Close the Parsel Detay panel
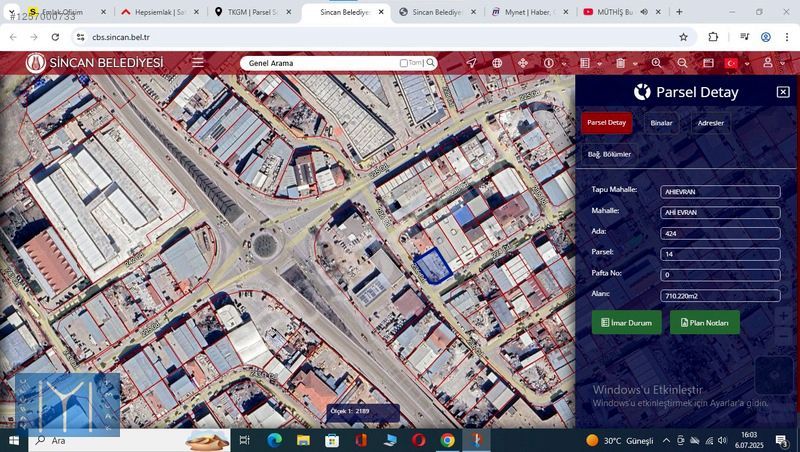 (782, 92)
